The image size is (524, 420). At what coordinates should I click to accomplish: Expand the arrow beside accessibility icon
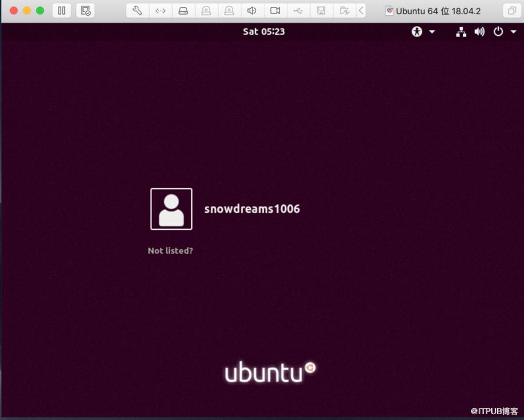coord(432,32)
